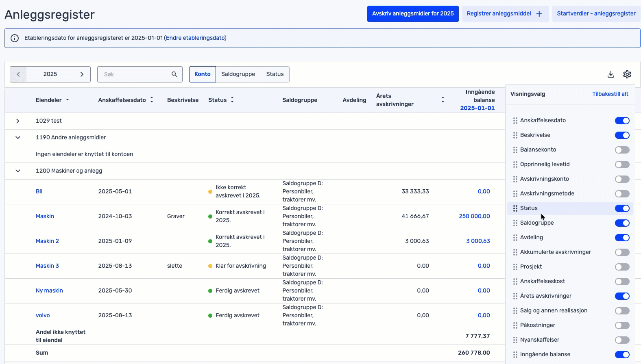Image resolution: width=641 pixels, height=364 pixels.
Task: Go to previous year arrow
Action: (18, 74)
